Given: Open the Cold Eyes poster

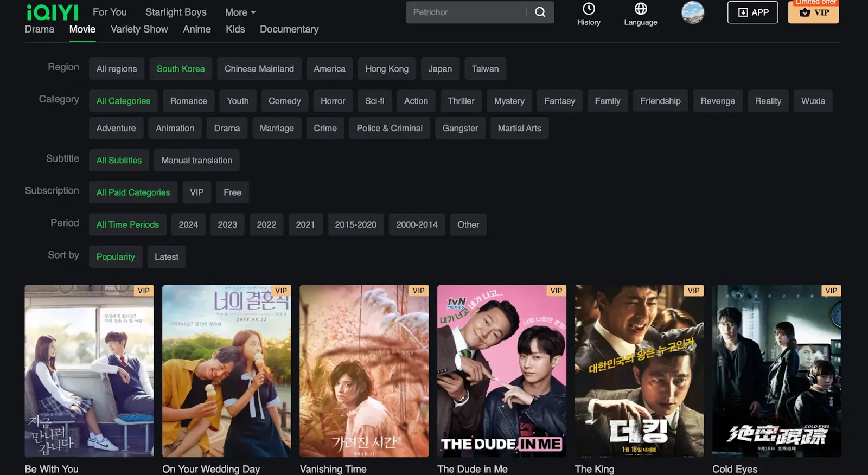Looking at the screenshot, I should (x=777, y=371).
